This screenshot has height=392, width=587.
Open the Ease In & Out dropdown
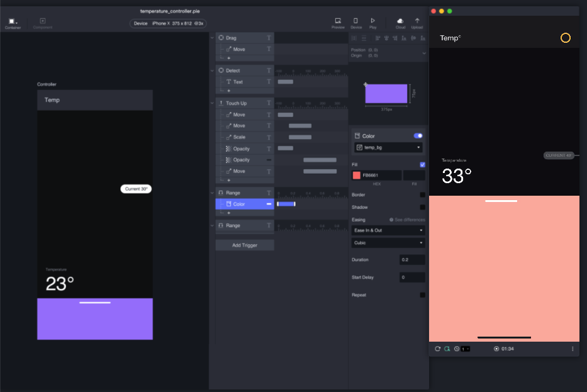coord(388,230)
